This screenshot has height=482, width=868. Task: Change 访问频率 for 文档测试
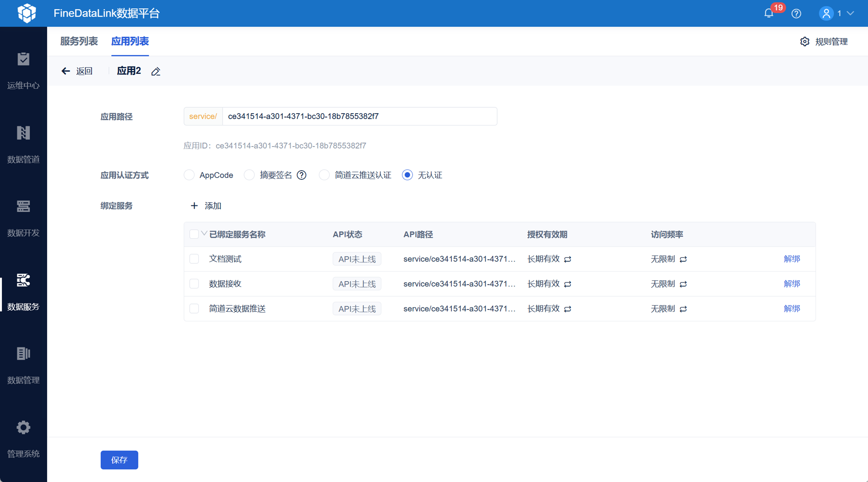pyautogui.click(x=683, y=259)
